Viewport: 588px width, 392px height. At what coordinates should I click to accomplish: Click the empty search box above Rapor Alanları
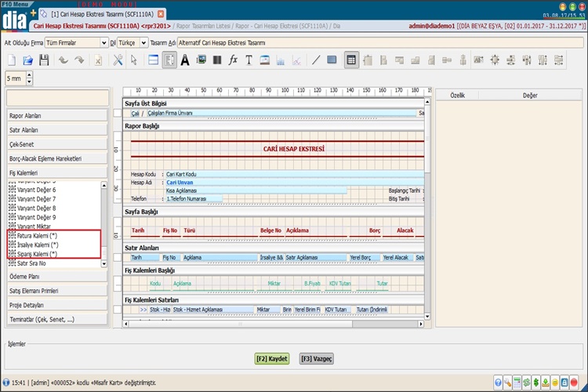point(58,98)
